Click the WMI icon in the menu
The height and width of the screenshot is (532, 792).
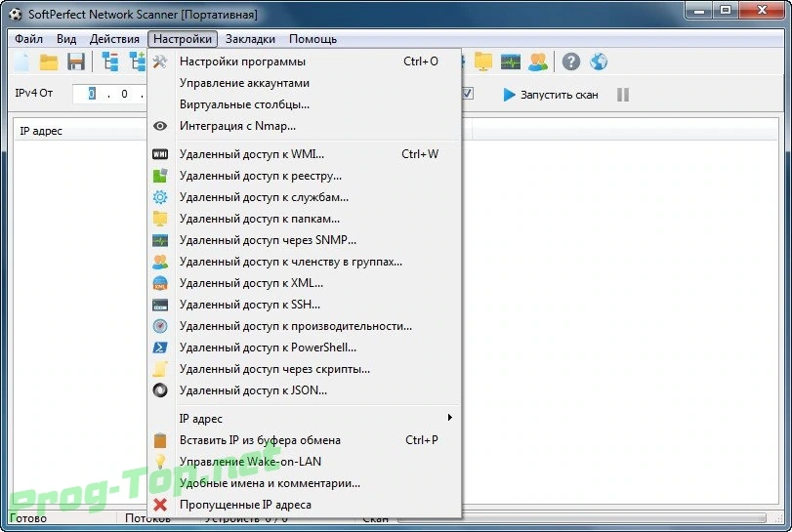point(160,154)
